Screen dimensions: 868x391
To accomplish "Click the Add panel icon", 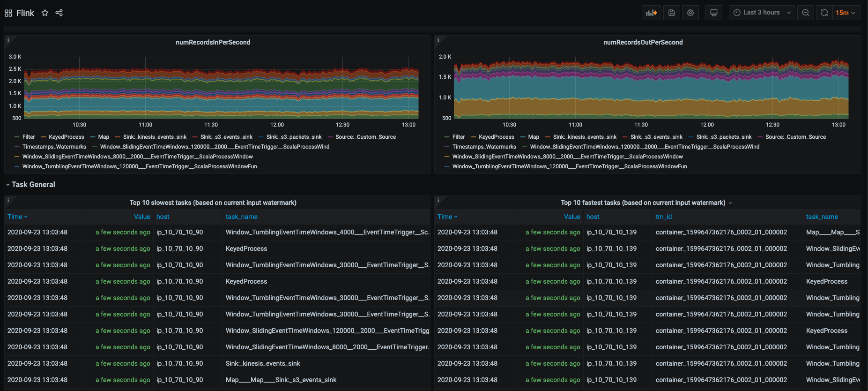I will [651, 13].
